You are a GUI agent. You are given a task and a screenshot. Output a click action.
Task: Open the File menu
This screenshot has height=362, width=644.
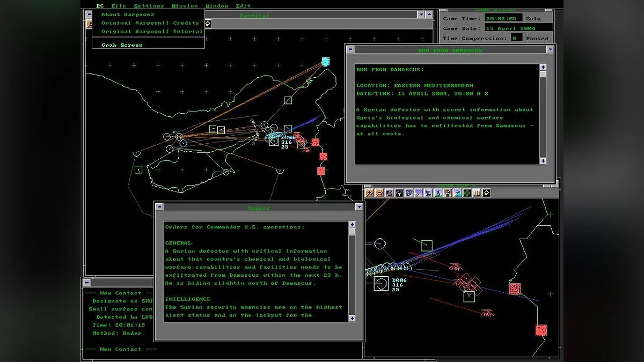[x=119, y=6]
